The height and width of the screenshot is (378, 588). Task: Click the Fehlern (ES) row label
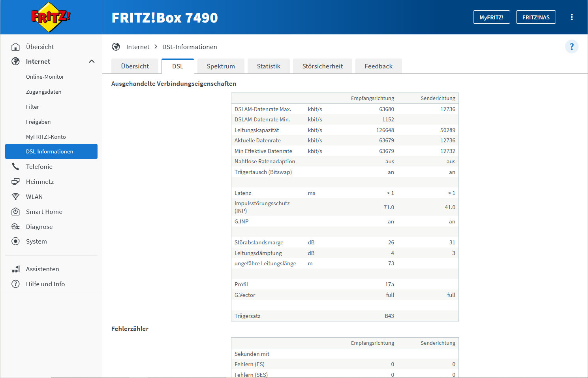tap(250, 364)
